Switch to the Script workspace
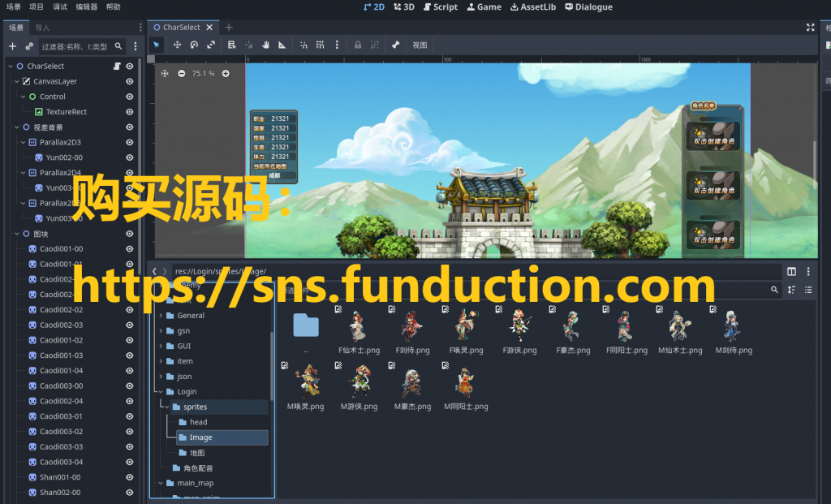 pos(440,6)
